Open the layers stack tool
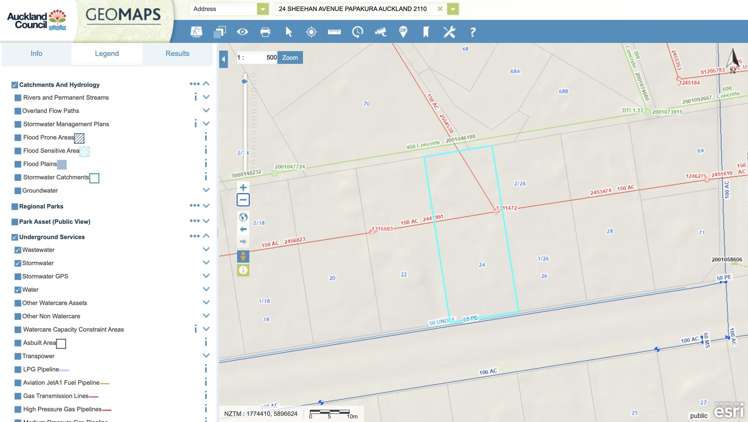Screen dimensions: 748x422 pos(219,32)
